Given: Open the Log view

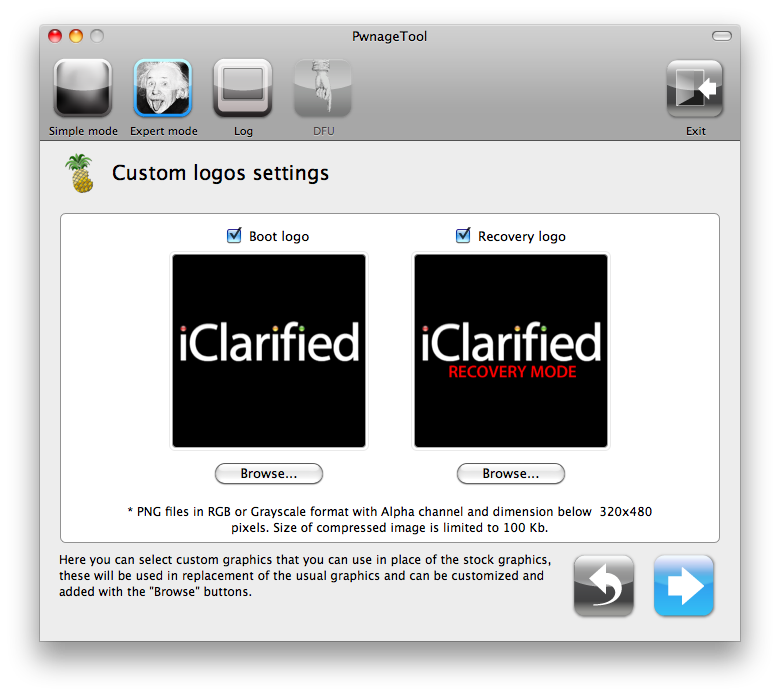Looking at the screenshot, I should (x=243, y=90).
